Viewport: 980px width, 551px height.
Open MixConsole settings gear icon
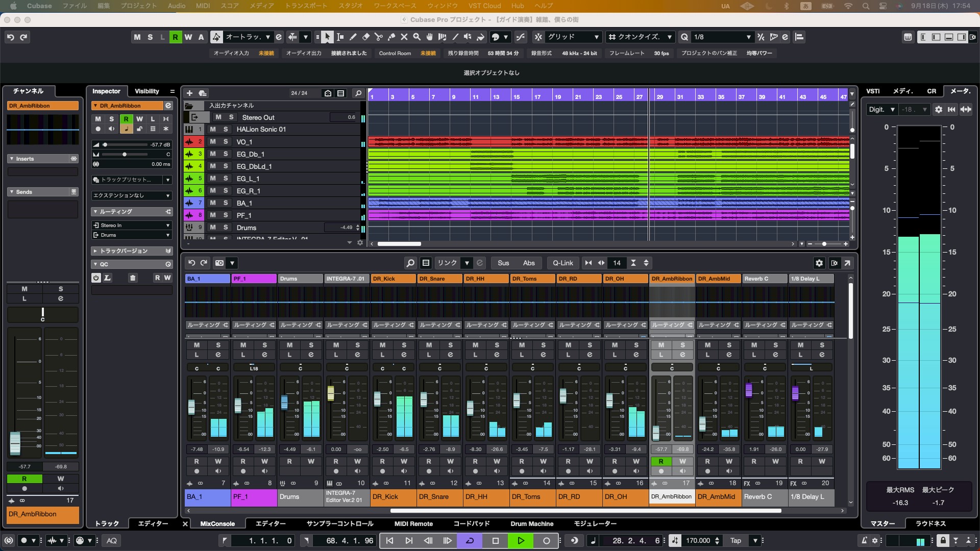819,263
